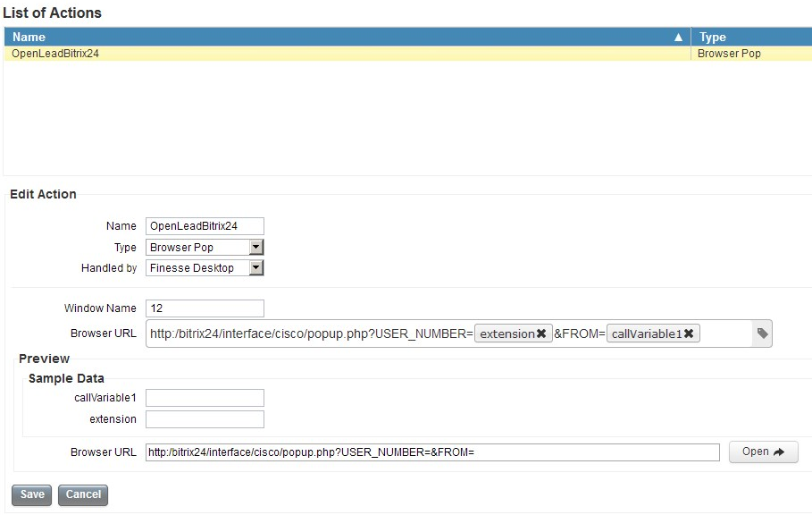This screenshot has width=812, height=515.
Task: Focus the Name input field
Action: pos(205,226)
